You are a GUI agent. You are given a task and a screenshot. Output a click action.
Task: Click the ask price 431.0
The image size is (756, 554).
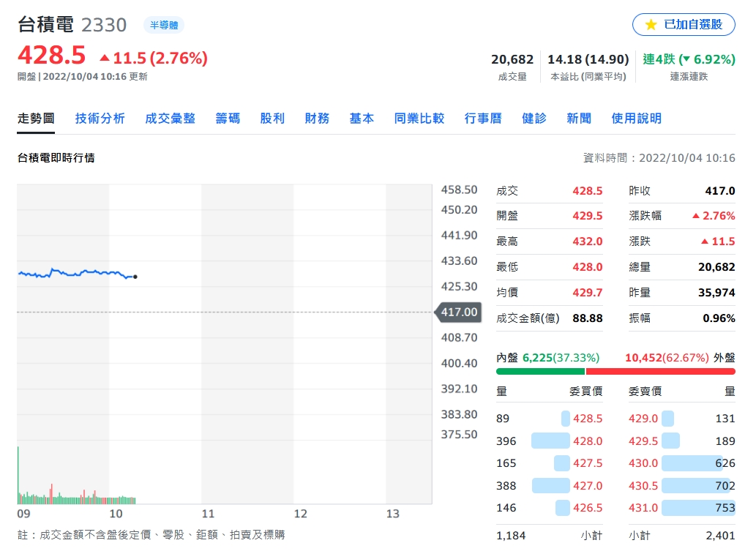643,508
